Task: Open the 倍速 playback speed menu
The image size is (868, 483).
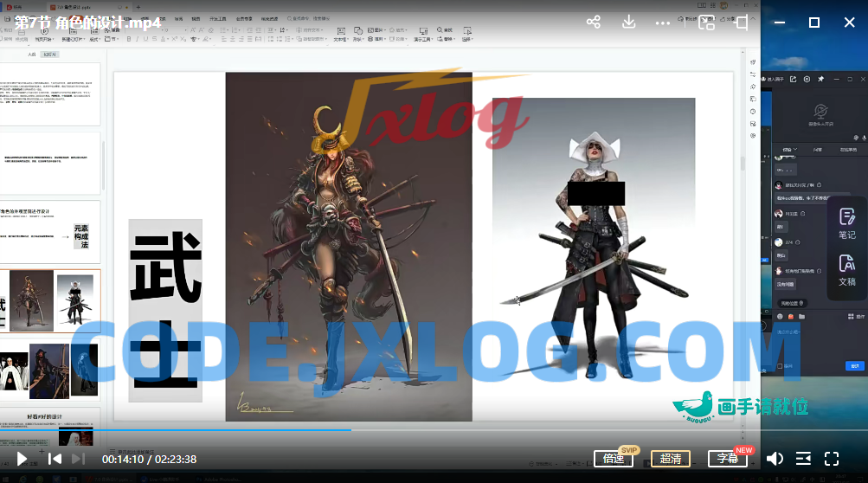Action: (614, 459)
